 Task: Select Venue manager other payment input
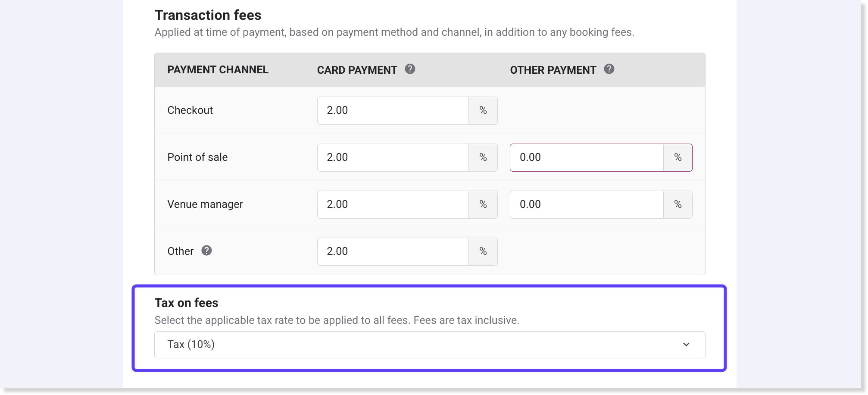coord(586,204)
